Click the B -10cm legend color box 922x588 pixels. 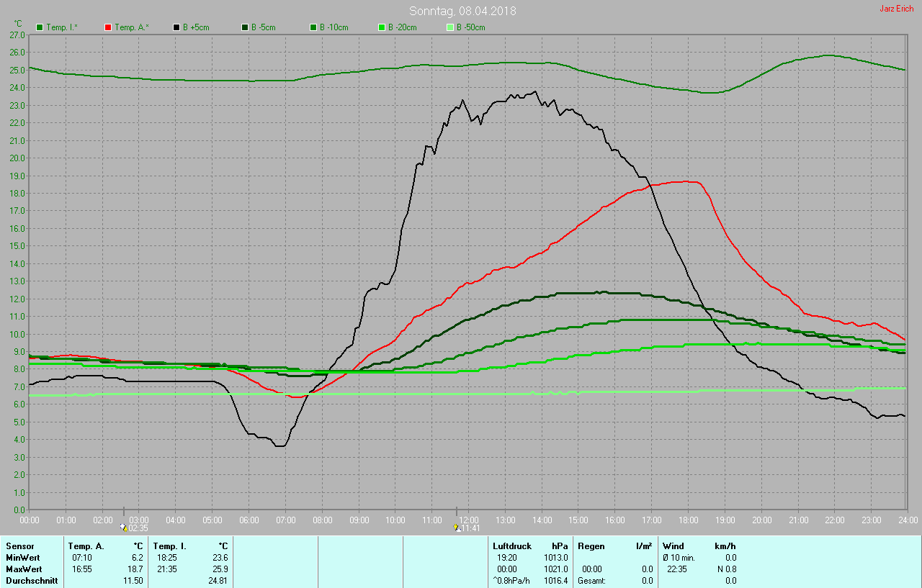313,27
